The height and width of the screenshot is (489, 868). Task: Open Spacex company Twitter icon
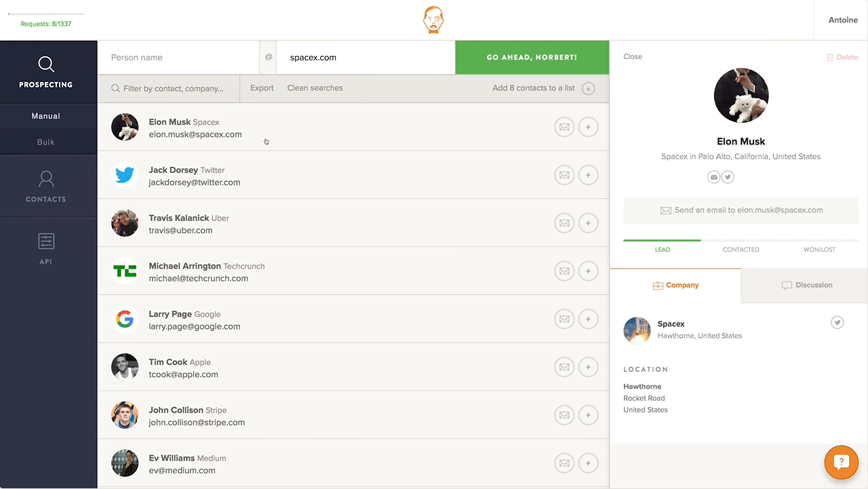[837, 323]
